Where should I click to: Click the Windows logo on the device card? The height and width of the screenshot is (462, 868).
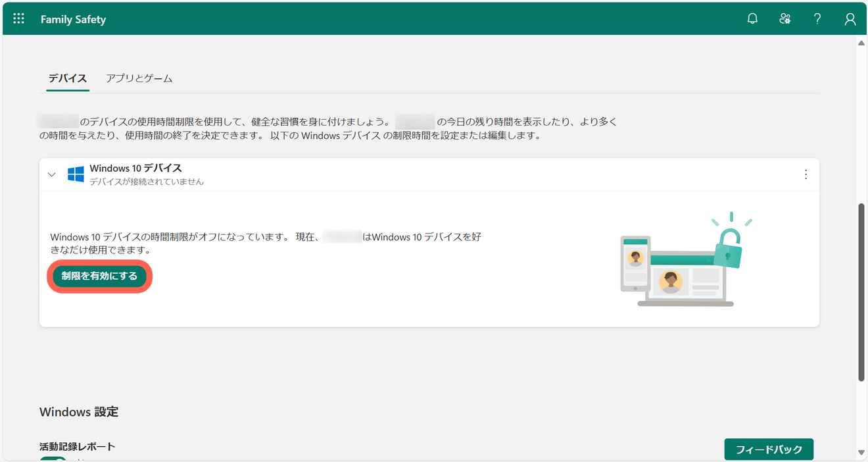tap(76, 174)
